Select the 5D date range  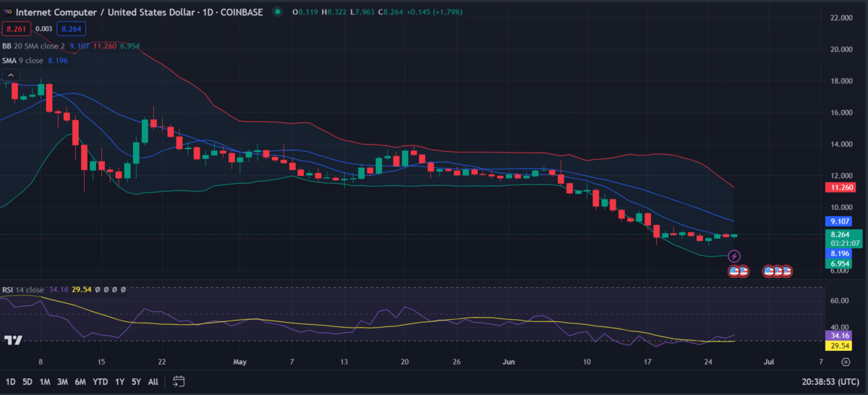(x=27, y=381)
